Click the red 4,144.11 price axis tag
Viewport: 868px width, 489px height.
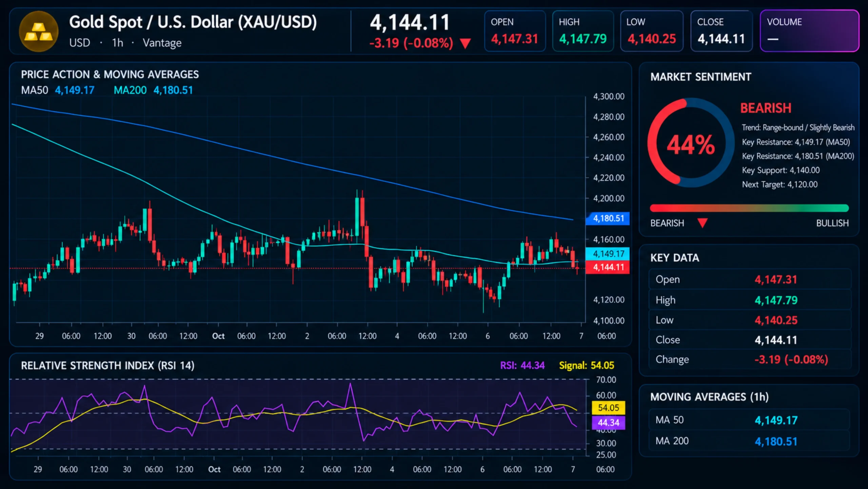click(x=608, y=267)
